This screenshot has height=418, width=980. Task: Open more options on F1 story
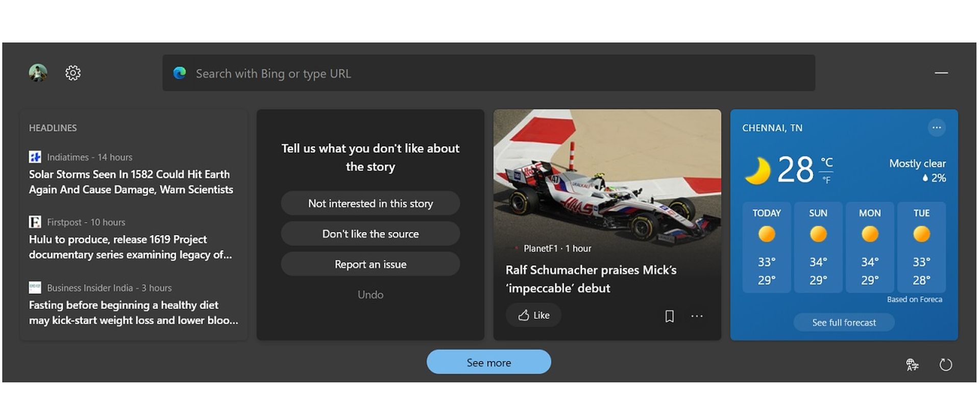point(697,316)
